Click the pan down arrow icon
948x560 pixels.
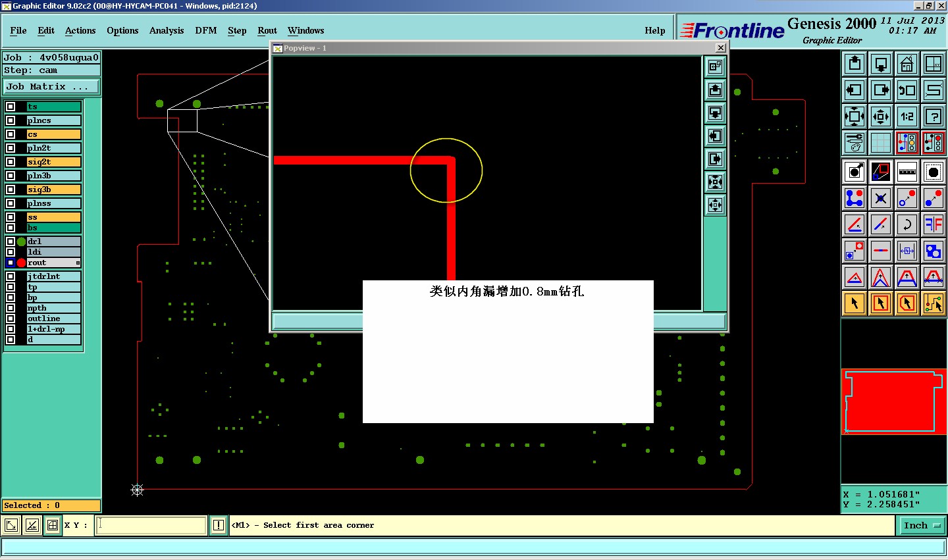(x=881, y=64)
